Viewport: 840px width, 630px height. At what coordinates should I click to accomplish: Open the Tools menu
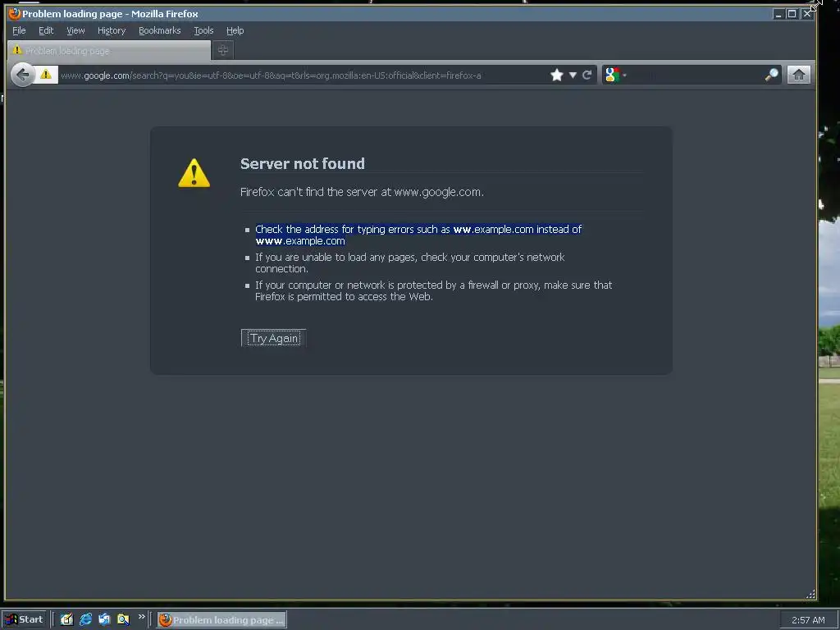point(203,30)
